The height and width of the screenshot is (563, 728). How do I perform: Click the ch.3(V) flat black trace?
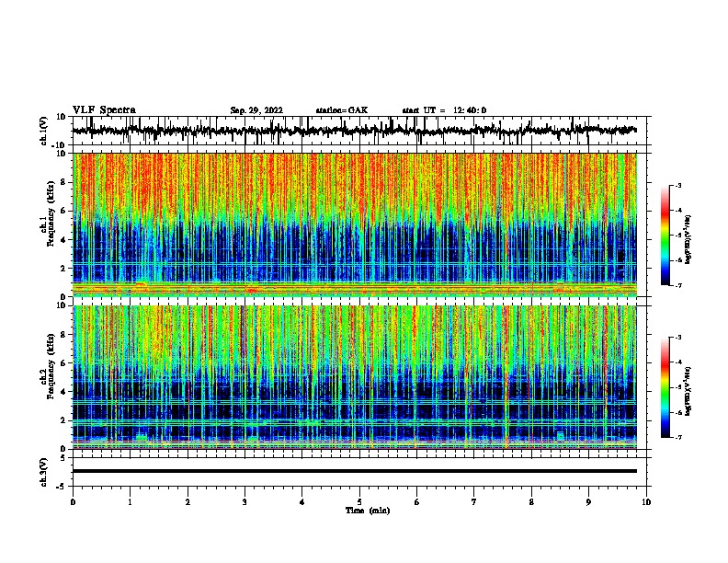tap(355, 471)
